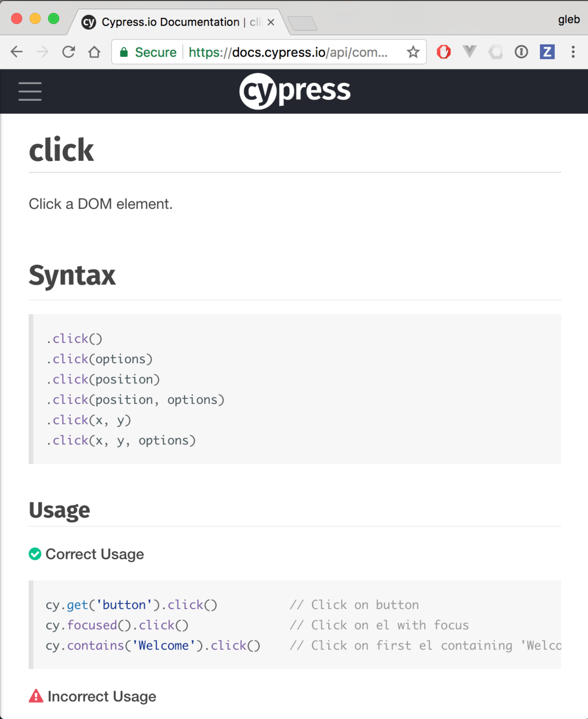Click the '// Click on first el containing' comment
This screenshot has width=588, height=719.
point(425,646)
